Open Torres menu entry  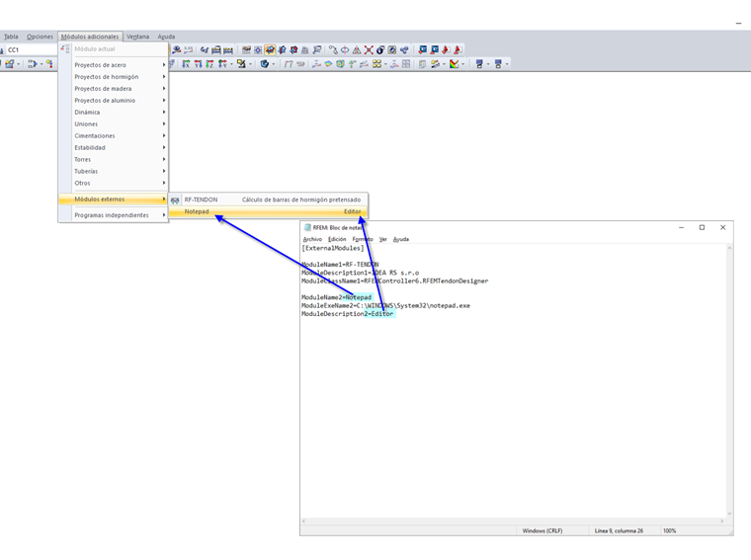[113, 159]
